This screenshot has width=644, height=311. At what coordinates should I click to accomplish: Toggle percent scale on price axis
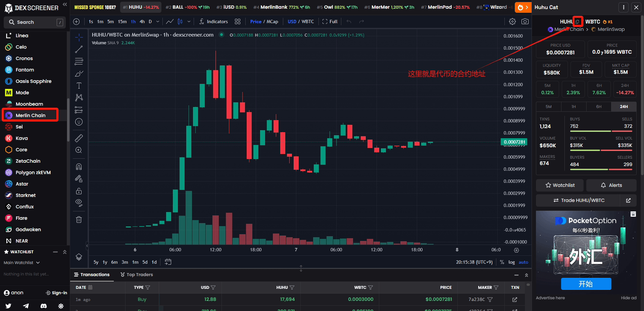tap(502, 262)
